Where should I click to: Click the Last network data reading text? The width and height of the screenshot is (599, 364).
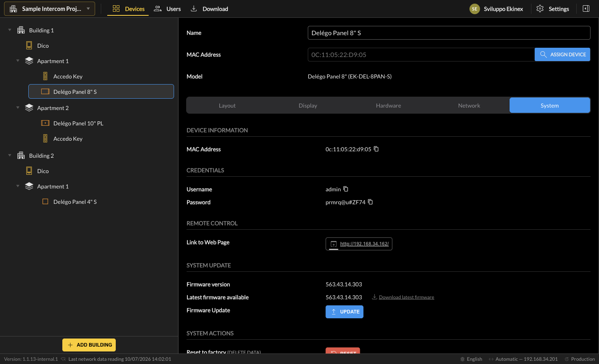coord(120,359)
